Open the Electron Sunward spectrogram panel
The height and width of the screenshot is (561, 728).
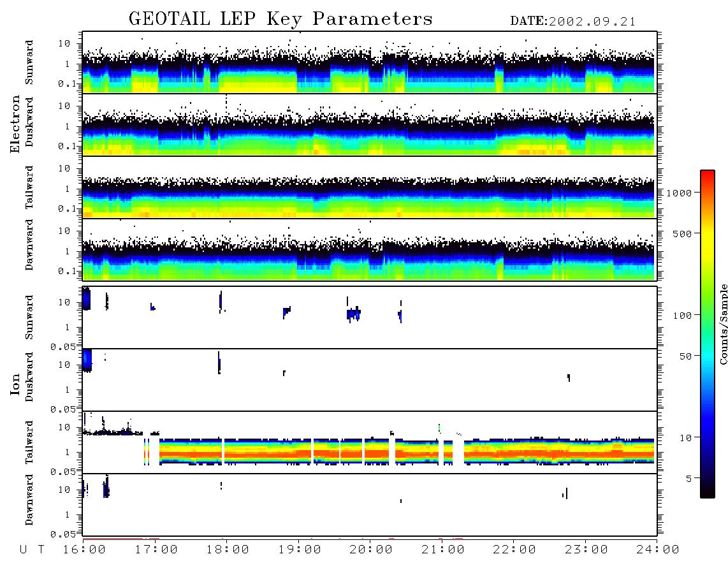pyautogui.click(x=369, y=62)
